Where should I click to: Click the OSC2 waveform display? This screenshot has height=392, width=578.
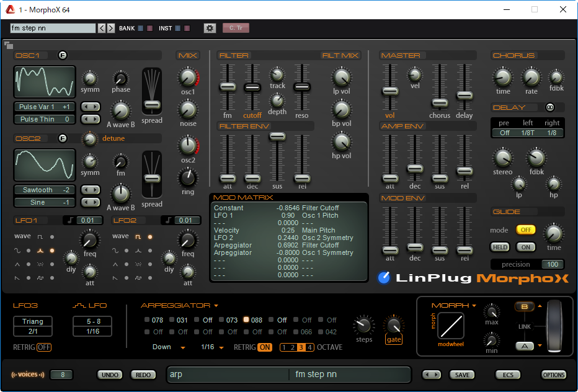[45, 165]
